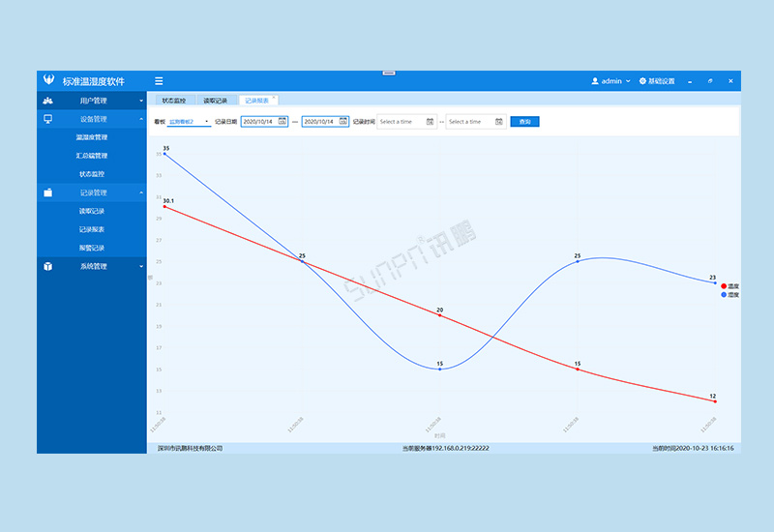
Task: Click the blue data point labeled 35
Action: click(x=164, y=154)
